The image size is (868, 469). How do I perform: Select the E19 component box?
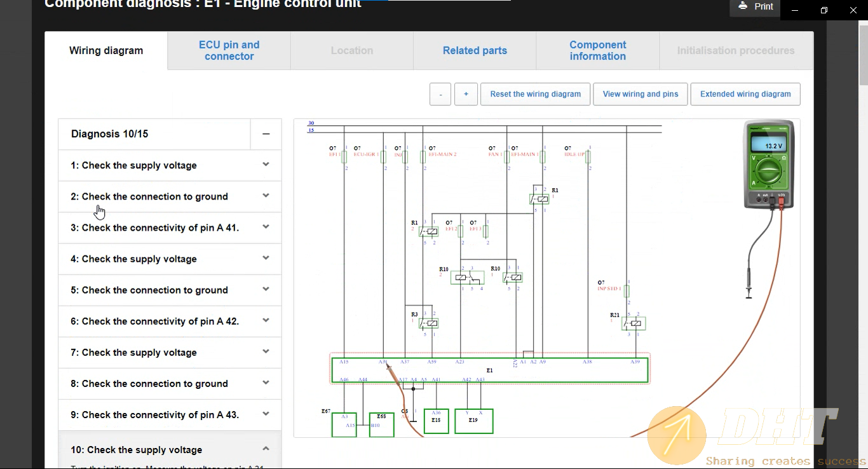[x=473, y=421]
